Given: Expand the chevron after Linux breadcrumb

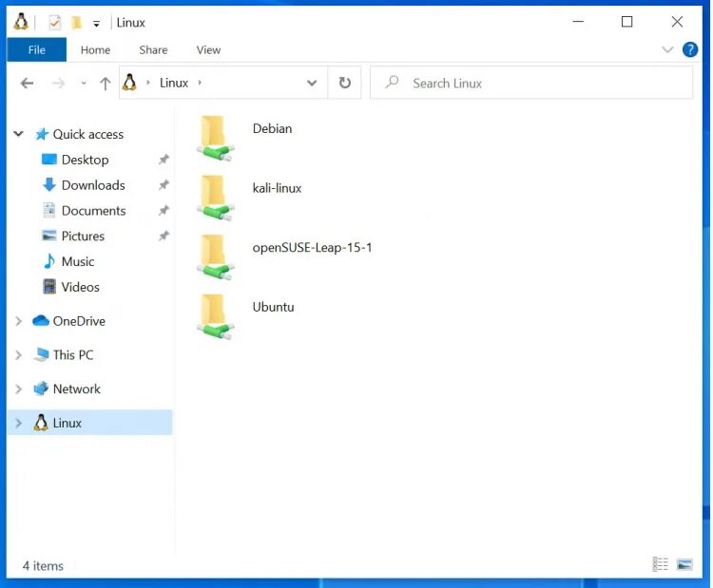Looking at the screenshot, I should pyautogui.click(x=200, y=83).
